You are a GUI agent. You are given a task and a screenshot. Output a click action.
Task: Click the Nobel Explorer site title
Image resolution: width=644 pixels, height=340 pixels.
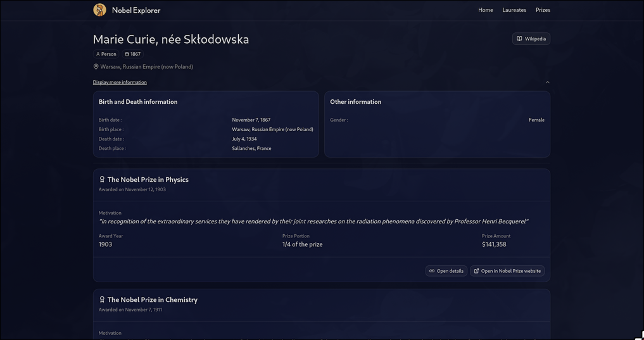coord(136,10)
